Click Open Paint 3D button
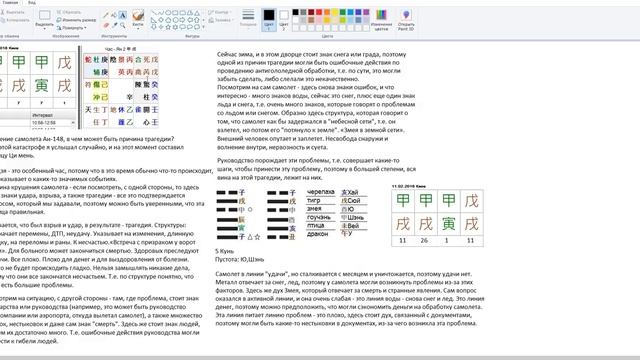This screenshot has width=640, height=360. (x=406, y=20)
